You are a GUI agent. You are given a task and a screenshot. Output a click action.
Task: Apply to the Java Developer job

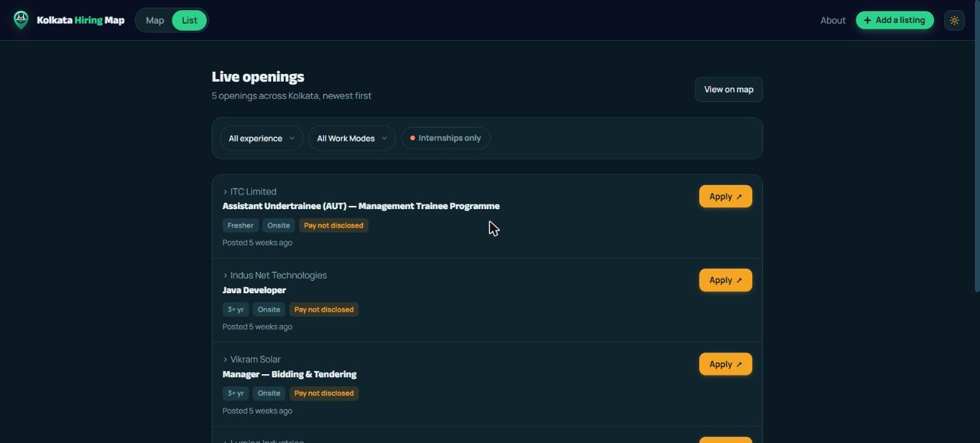[725, 280]
